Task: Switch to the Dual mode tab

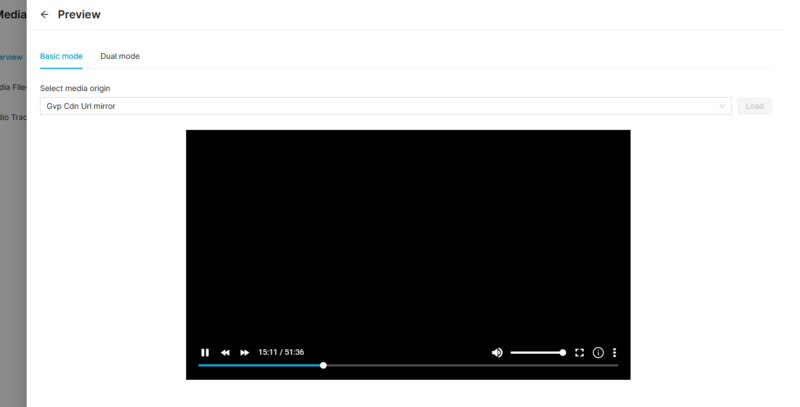Action: (x=120, y=56)
